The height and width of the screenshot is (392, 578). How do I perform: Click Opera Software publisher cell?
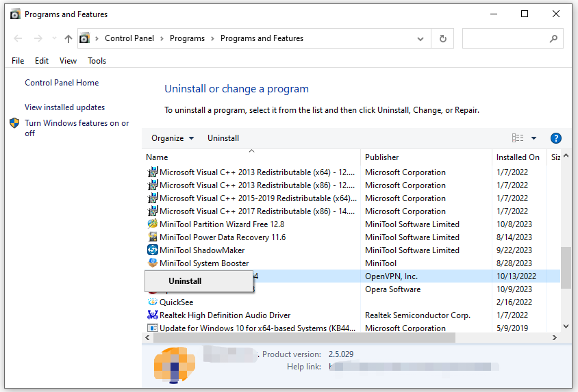click(392, 289)
